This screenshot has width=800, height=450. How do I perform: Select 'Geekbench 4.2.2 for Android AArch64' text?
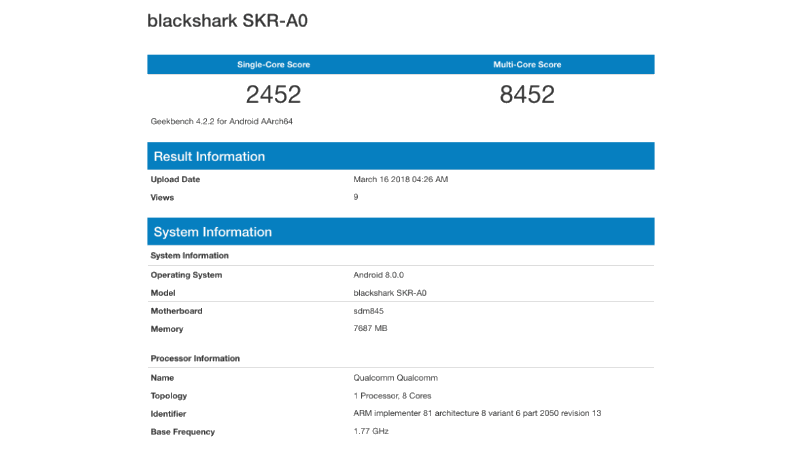(x=221, y=121)
